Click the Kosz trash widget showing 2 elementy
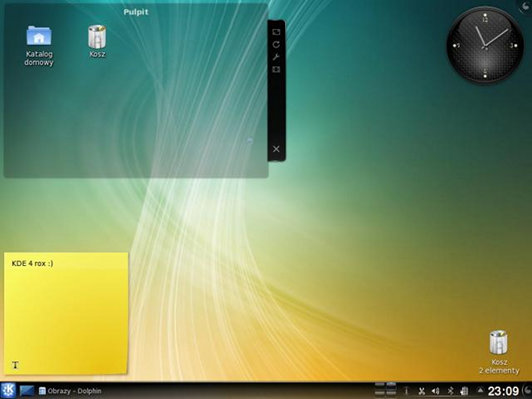The image size is (532, 399). point(499,352)
